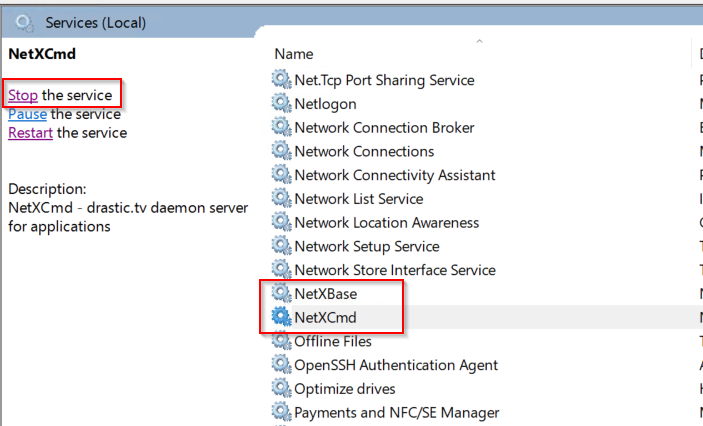The image size is (703, 426).
Task: Select gear icon beside Payments and NFC/SE Manager
Action: click(x=282, y=413)
